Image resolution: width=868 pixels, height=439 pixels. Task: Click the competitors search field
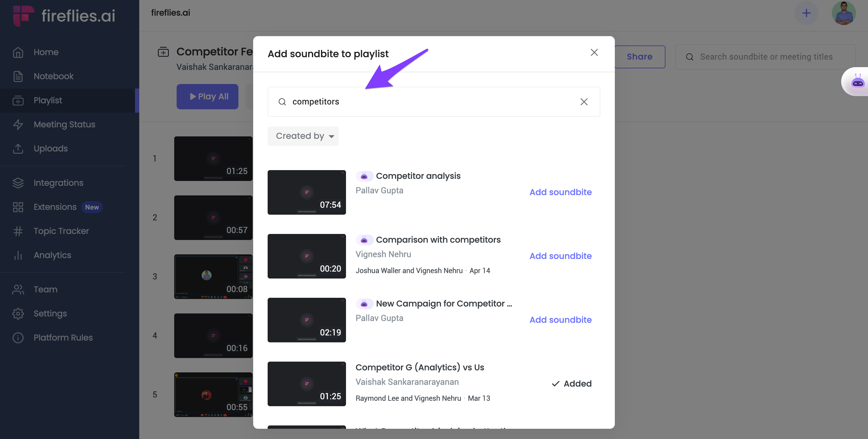[x=434, y=102]
